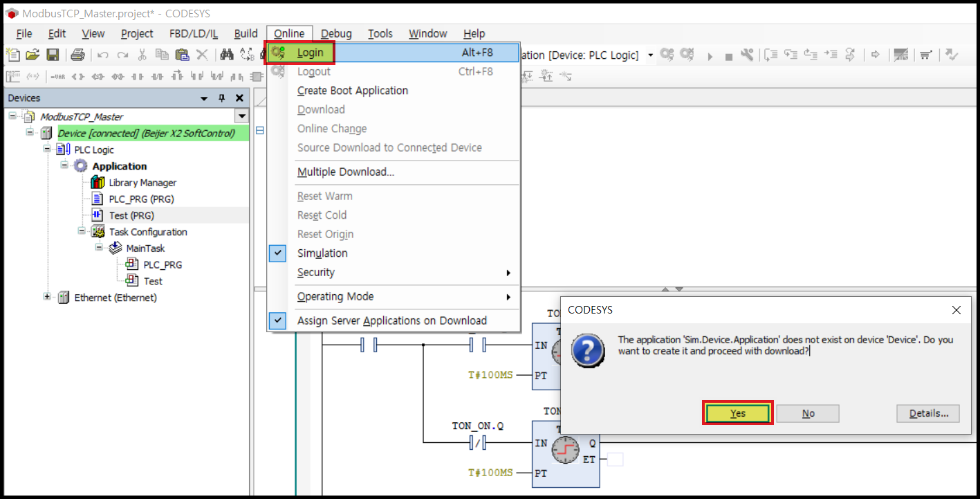The height and width of the screenshot is (499, 980).
Task: Click the Logout gear icon in the toolbar
Action: [687, 55]
